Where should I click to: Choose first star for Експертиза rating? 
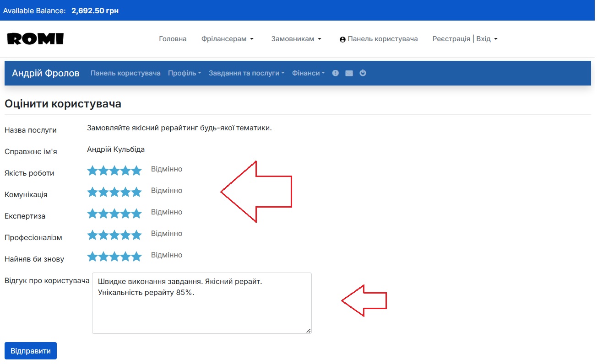click(x=92, y=214)
